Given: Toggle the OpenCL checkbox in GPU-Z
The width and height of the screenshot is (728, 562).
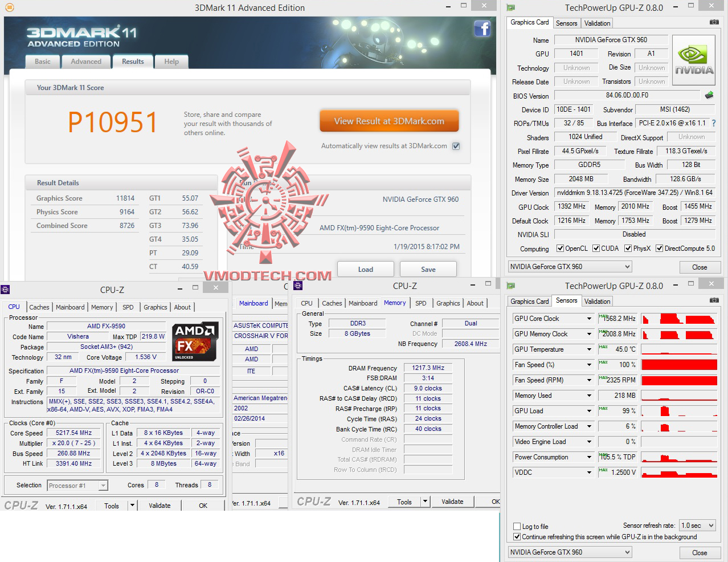Looking at the screenshot, I should click(x=560, y=249).
